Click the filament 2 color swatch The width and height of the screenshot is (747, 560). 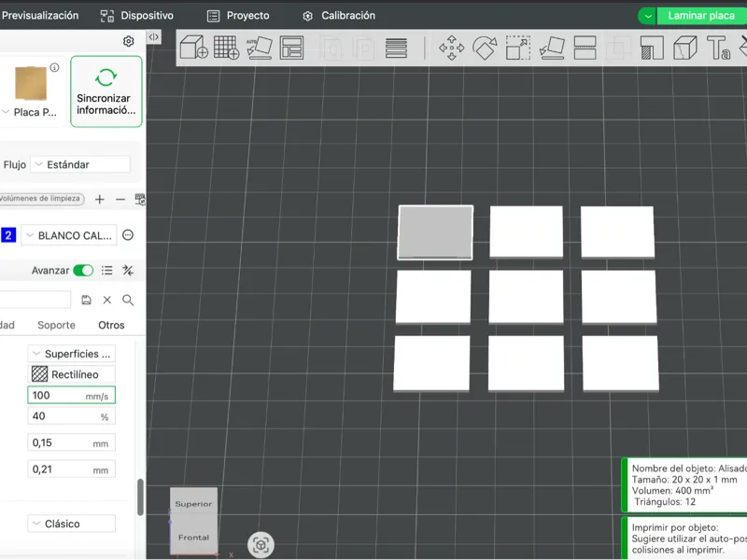(8, 235)
